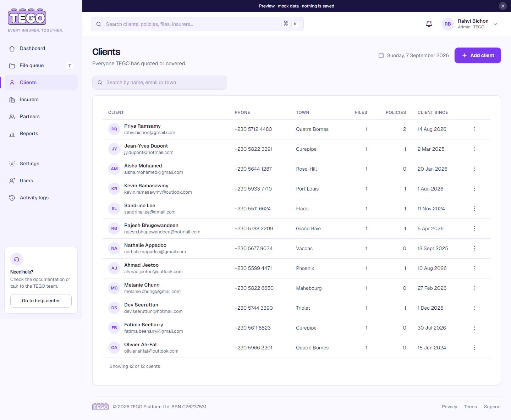This screenshot has width=511, height=420.
Task: Click the Melanie Chung client name
Action: point(142,285)
